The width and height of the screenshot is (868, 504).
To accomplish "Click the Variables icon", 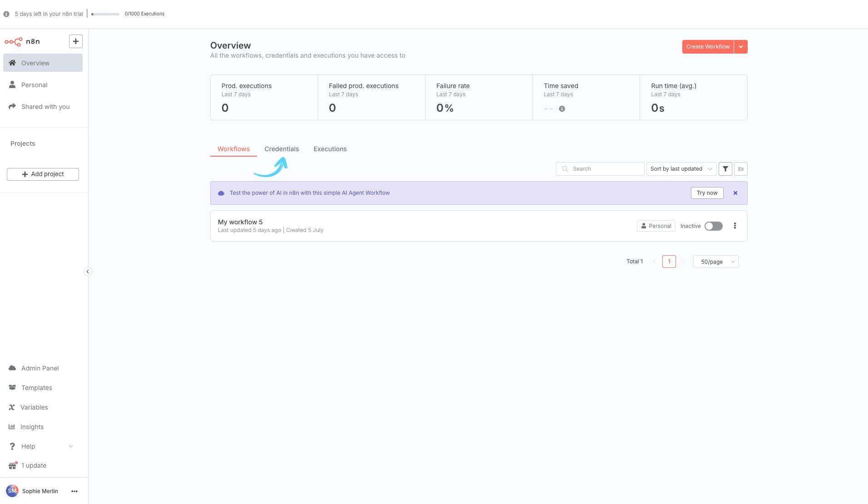I will (12, 407).
